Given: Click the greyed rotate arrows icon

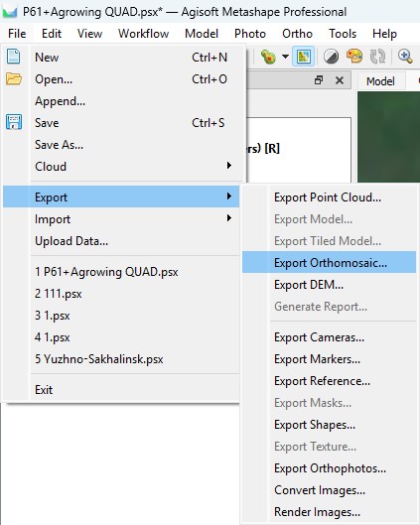Looking at the screenshot, I should pyautogui.click(x=377, y=57).
